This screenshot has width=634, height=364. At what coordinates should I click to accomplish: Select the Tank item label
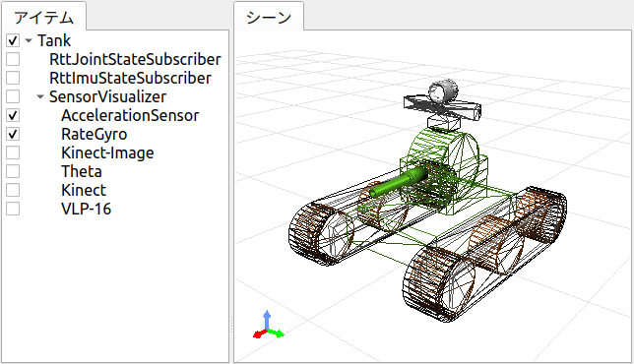click(54, 40)
